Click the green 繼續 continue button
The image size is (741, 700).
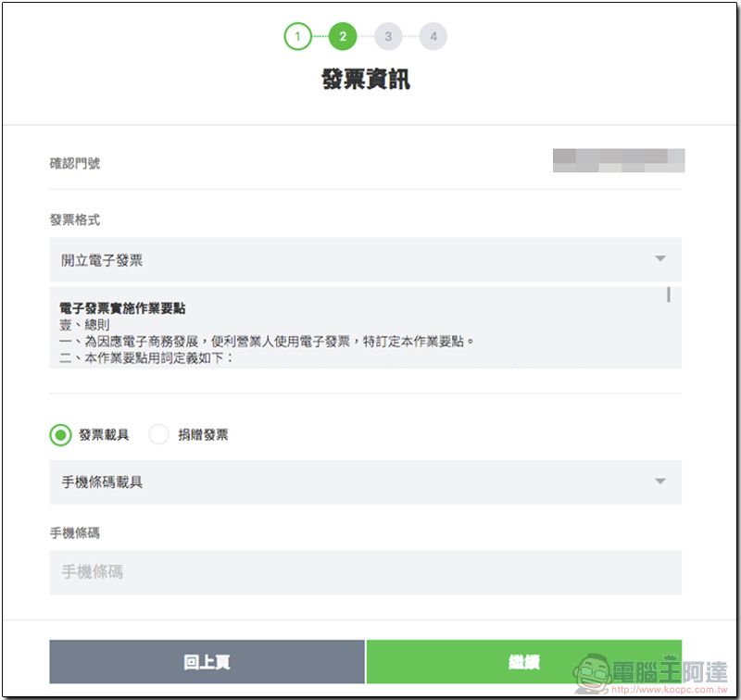pos(523,661)
